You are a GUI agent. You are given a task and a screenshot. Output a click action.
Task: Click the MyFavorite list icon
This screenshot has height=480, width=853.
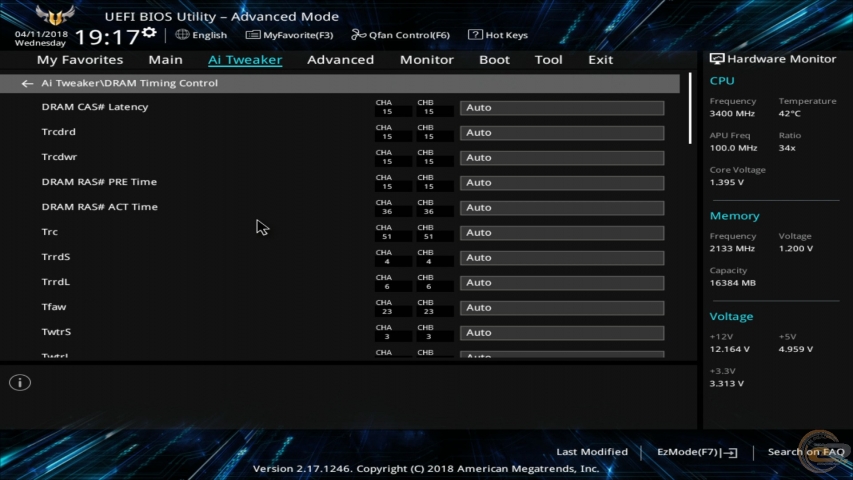pyautogui.click(x=252, y=35)
